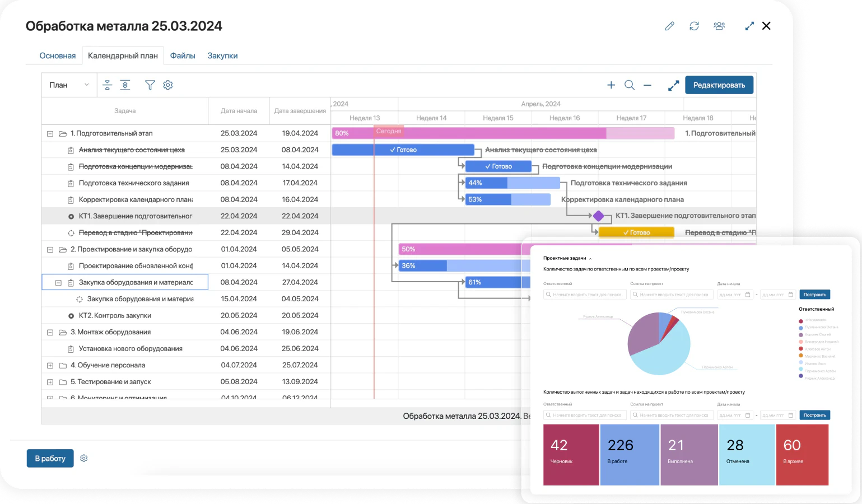The height and width of the screenshot is (504, 862).
Task: Click the pencil edit icon in header
Action: (x=669, y=26)
